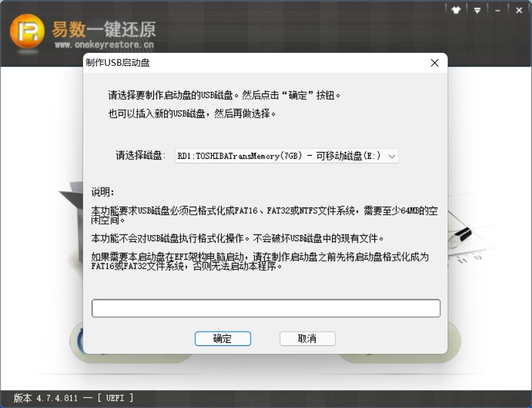Click the 说明: label in the dialog
This screenshot has width=532, height=408.
point(103,192)
